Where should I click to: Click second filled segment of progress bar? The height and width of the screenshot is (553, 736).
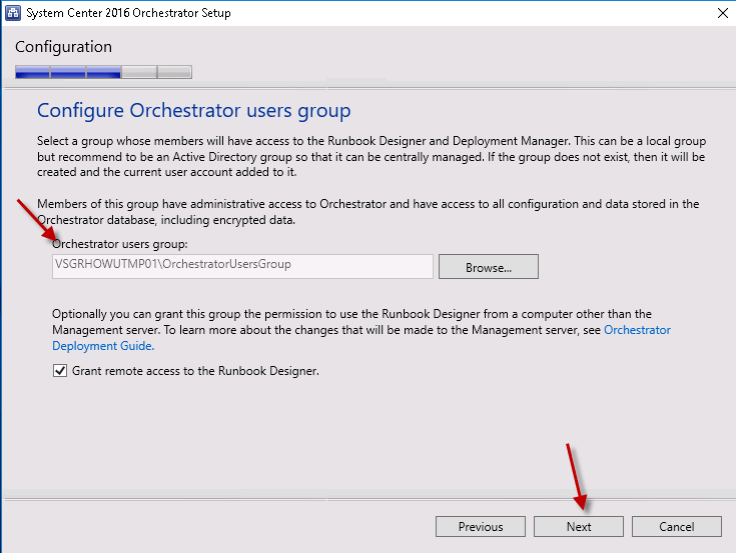pos(68,72)
